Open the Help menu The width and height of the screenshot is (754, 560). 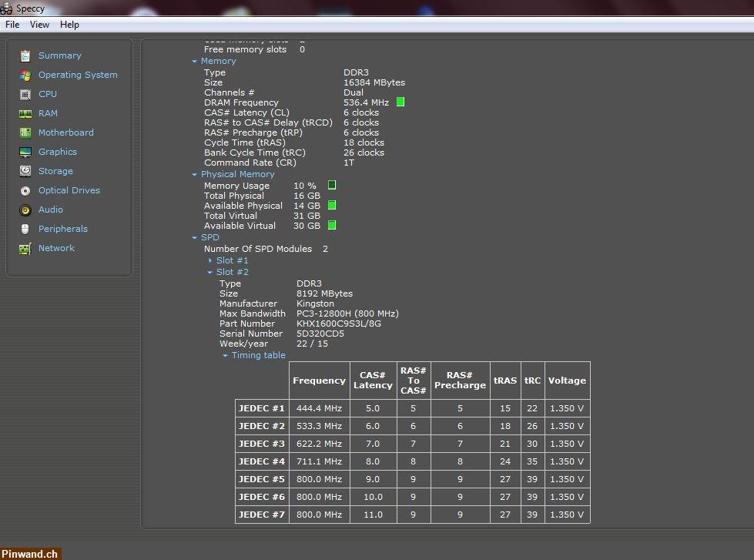click(69, 24)
